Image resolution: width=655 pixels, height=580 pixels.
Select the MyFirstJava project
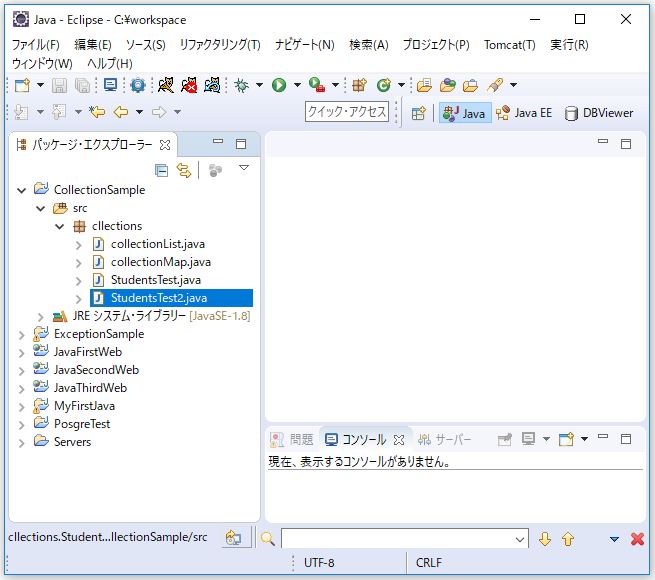(84, 406)
